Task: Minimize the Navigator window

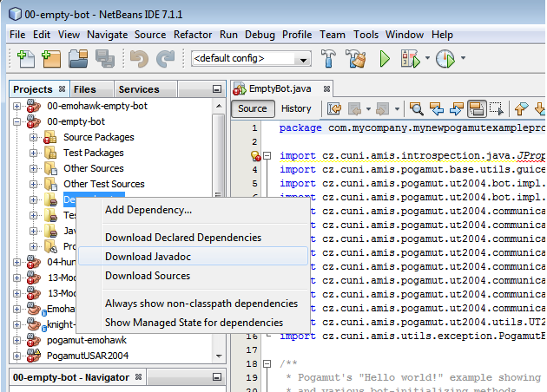Action: coord(217,377)
